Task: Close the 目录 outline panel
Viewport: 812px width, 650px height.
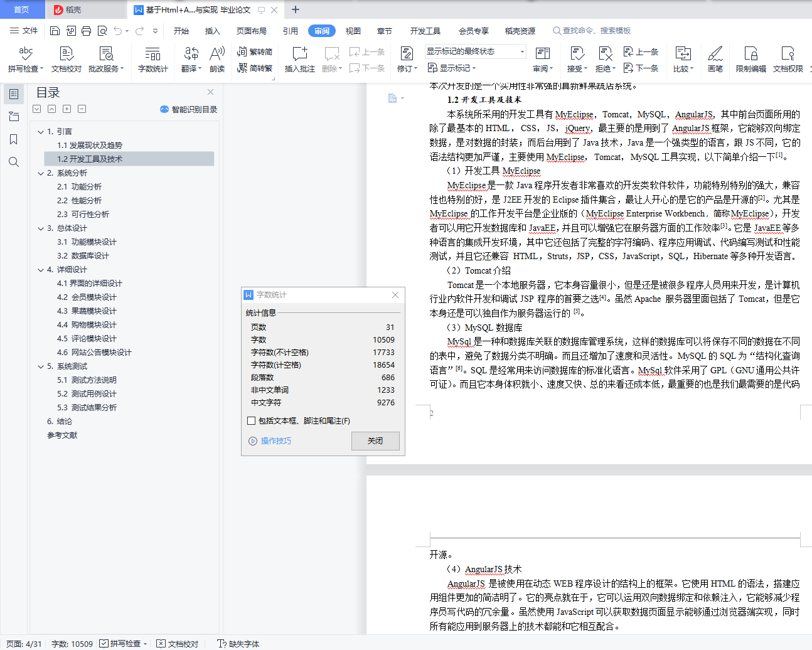Action: tap(211, 92)
